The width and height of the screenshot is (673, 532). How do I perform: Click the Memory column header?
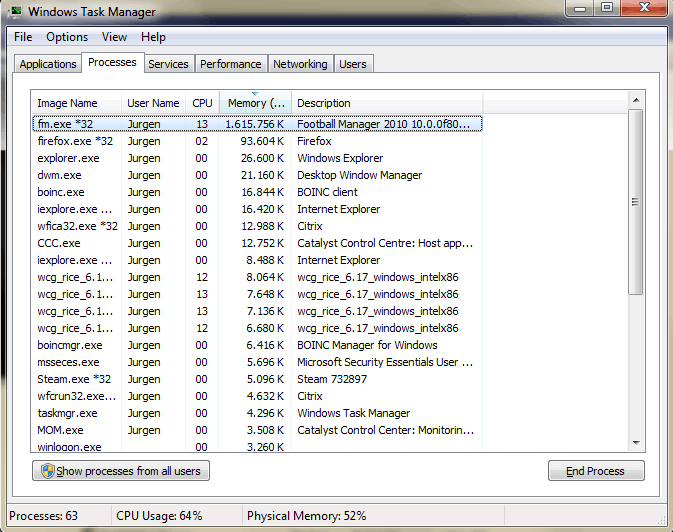[255, 103]
